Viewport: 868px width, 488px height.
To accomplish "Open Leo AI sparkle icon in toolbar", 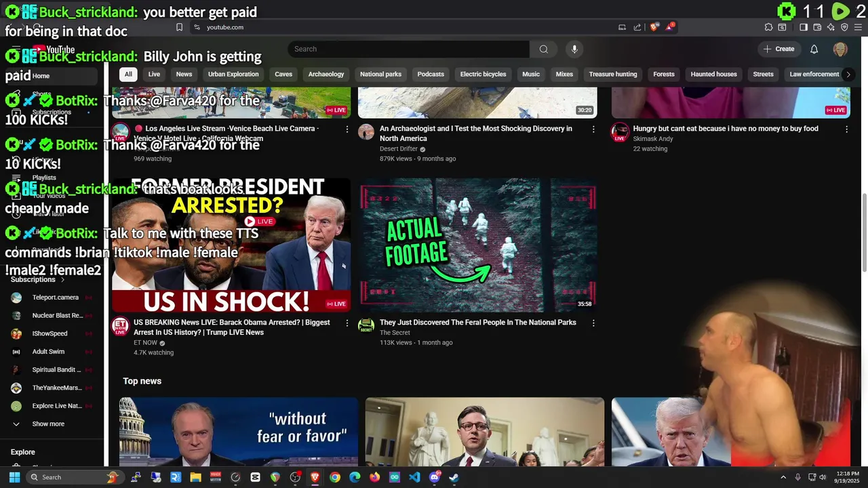I will (831, 27).
